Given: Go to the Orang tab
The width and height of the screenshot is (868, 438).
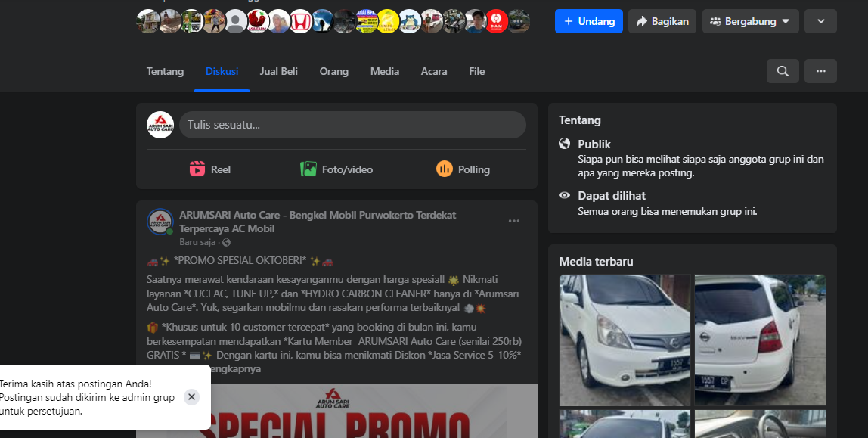Looking at the screenshot, I should pos(333,71).
